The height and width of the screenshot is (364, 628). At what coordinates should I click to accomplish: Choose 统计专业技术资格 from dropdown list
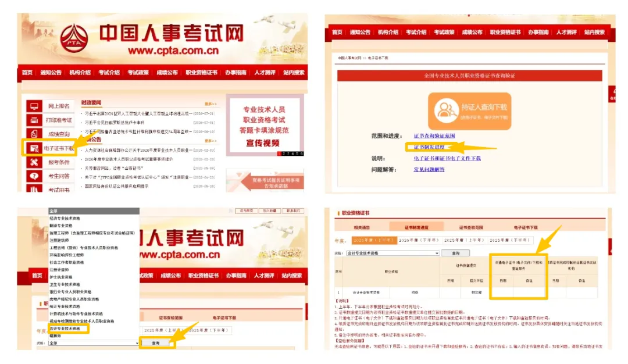(93, 306)
